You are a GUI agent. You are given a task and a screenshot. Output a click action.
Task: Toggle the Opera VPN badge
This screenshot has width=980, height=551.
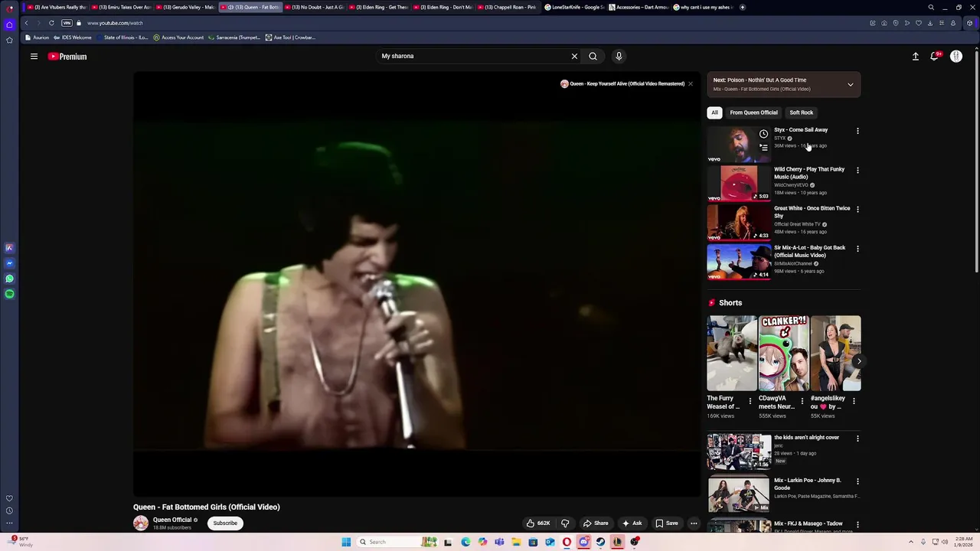coord(67,23)
